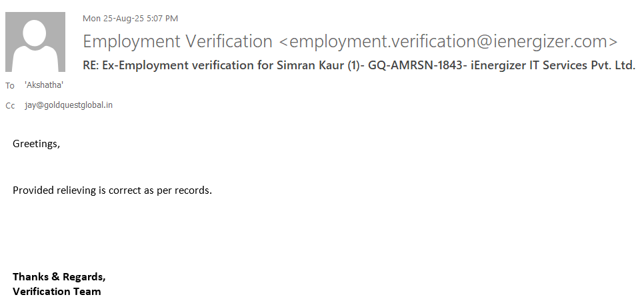Screen dimensions: 644x301
Task: Select the To recipient 'Akshatha'
Action: click(x=44, y=85)
